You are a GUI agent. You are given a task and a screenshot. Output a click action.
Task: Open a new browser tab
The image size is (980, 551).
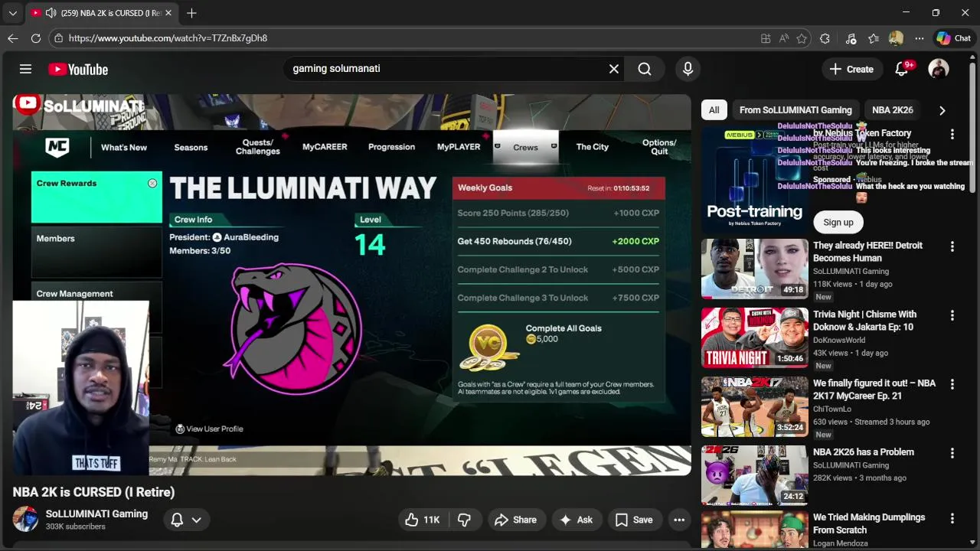coord(191,13)
